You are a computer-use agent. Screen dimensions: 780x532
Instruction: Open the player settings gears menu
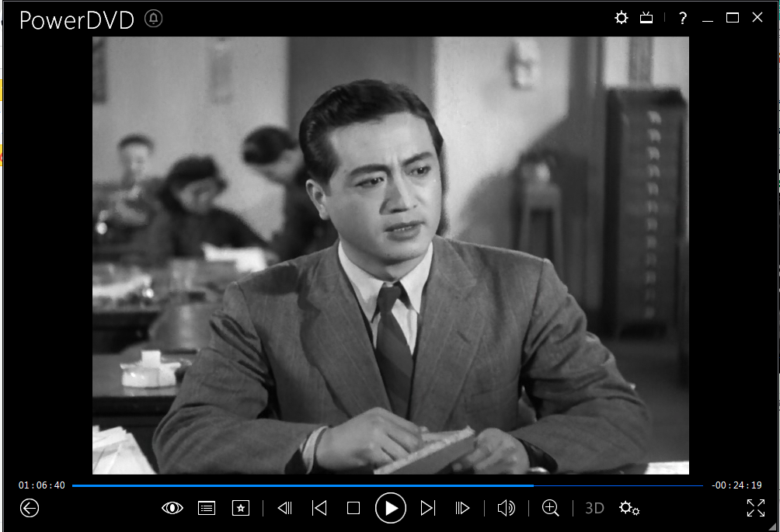click(x=629, y=508)
